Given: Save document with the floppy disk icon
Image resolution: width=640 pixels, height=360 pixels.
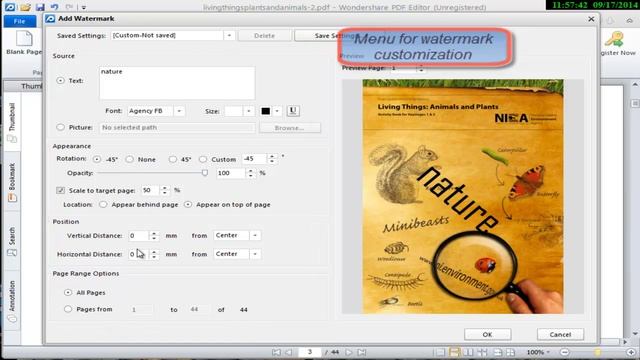Looking at the screenshot, I should 40,7.
